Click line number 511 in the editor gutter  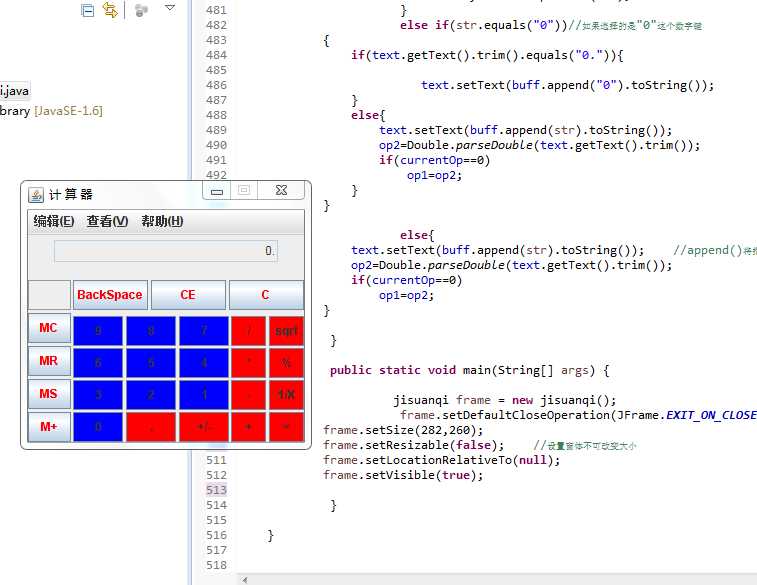click(216, 460)
